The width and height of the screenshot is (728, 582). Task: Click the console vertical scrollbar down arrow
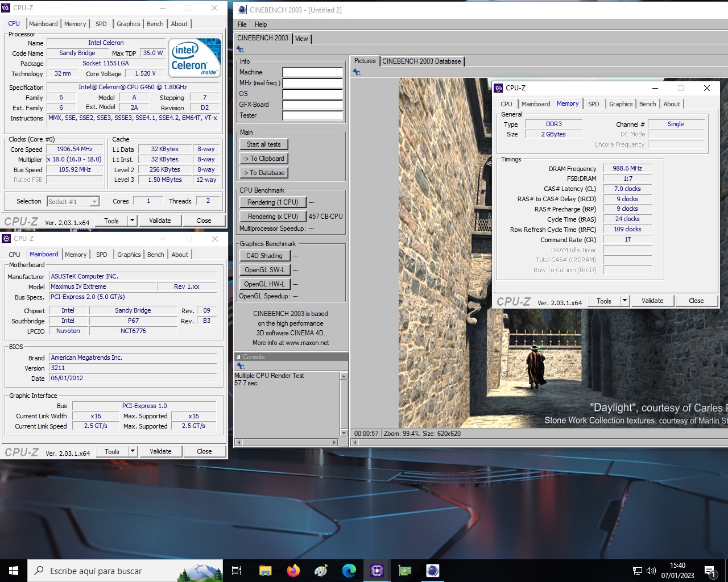click(x=344, y=433)
